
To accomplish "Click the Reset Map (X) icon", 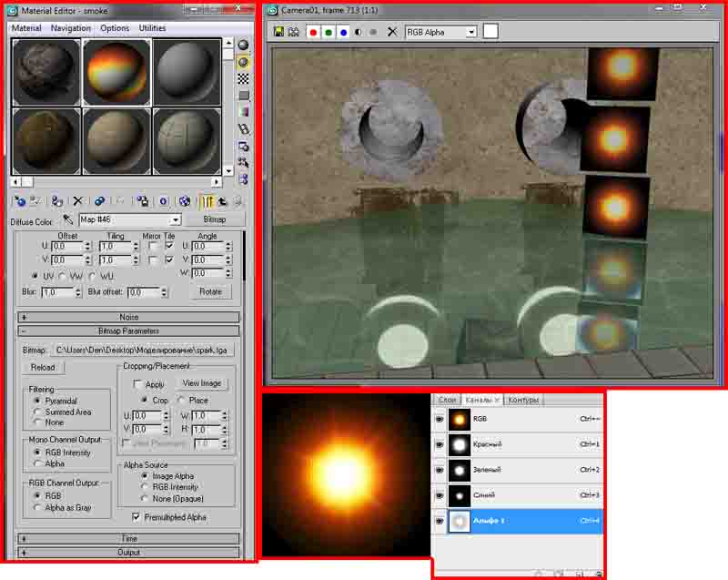I will [x=78, y=201].
